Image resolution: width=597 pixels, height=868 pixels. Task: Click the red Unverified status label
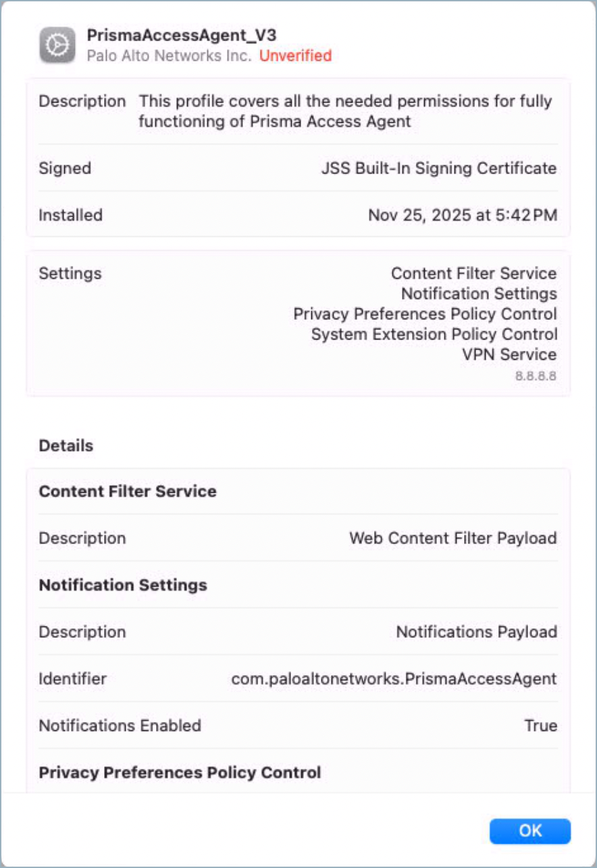pos(295,56)
